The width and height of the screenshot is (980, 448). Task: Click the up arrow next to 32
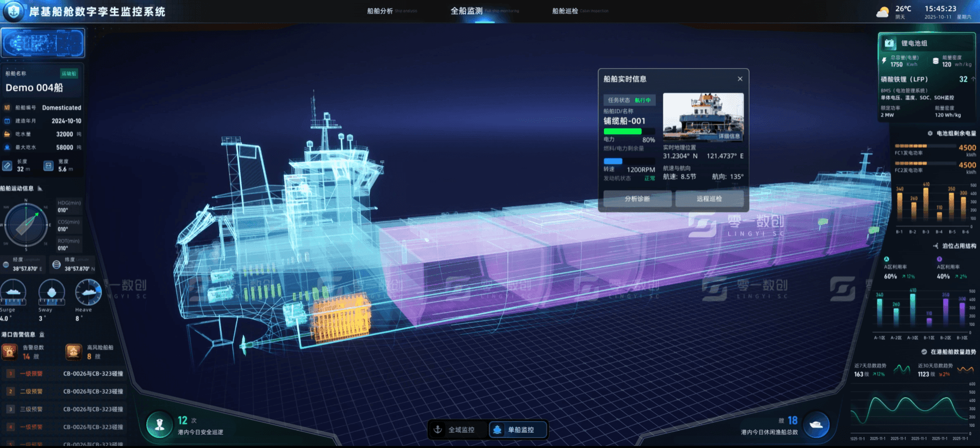click(973, 79)
